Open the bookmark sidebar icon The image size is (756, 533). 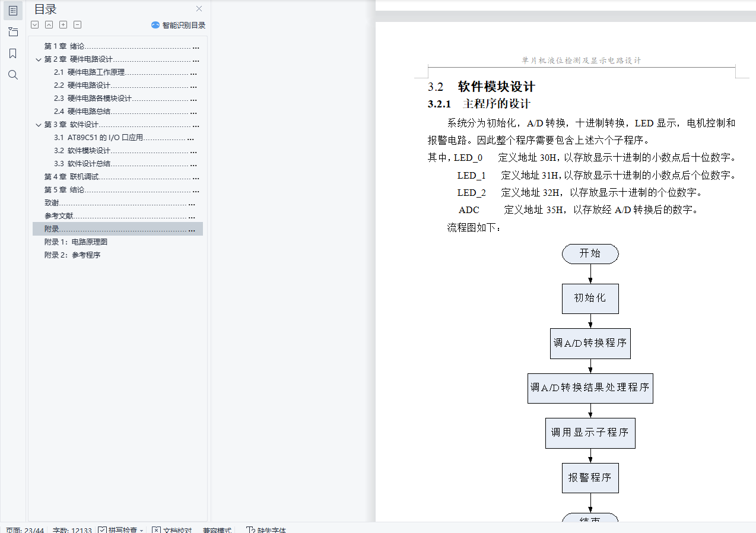click(13, 53)
